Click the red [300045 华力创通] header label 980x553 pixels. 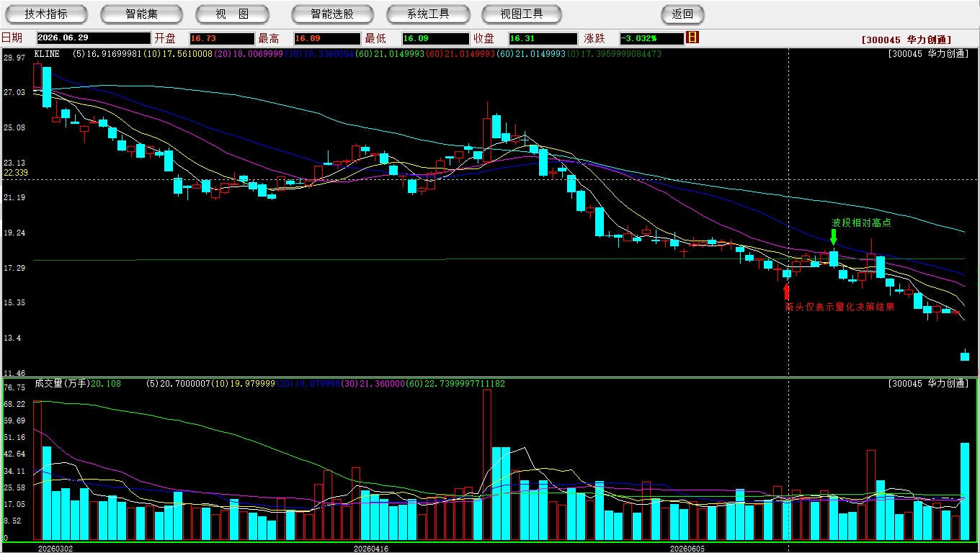(x=906, y=40)
